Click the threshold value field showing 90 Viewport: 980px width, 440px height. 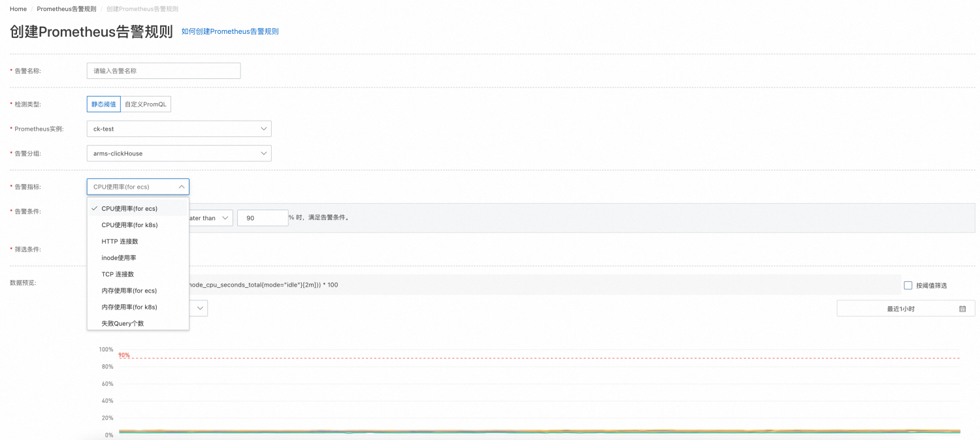[263, 218]
